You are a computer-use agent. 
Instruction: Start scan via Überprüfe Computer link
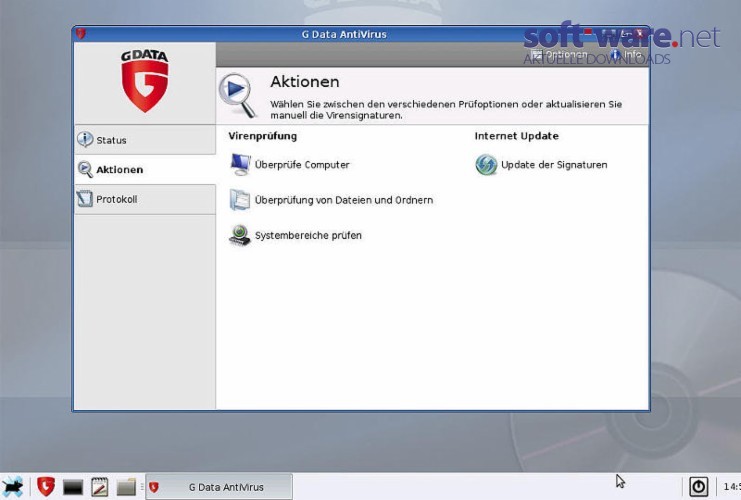tap(302, 165)
